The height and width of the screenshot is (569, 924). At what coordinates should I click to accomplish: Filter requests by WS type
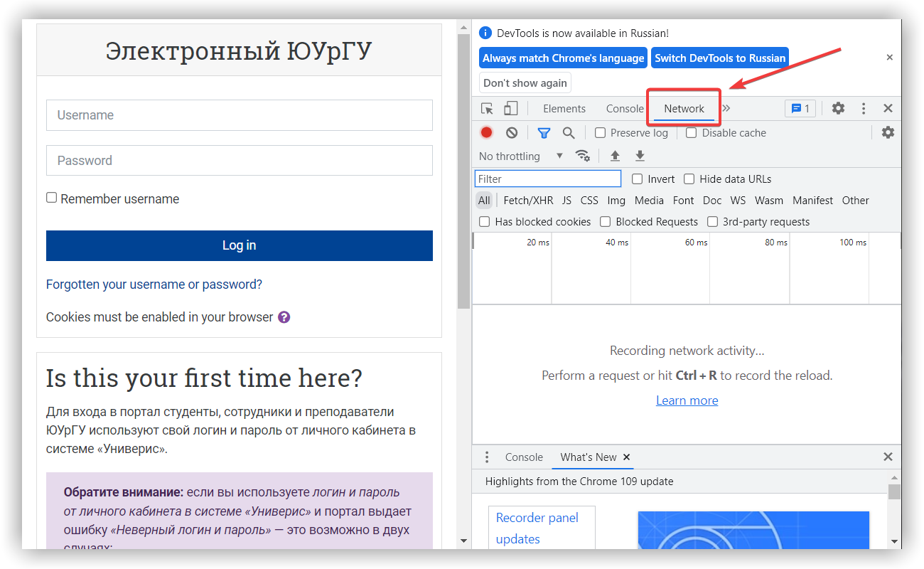pos(738,200)
